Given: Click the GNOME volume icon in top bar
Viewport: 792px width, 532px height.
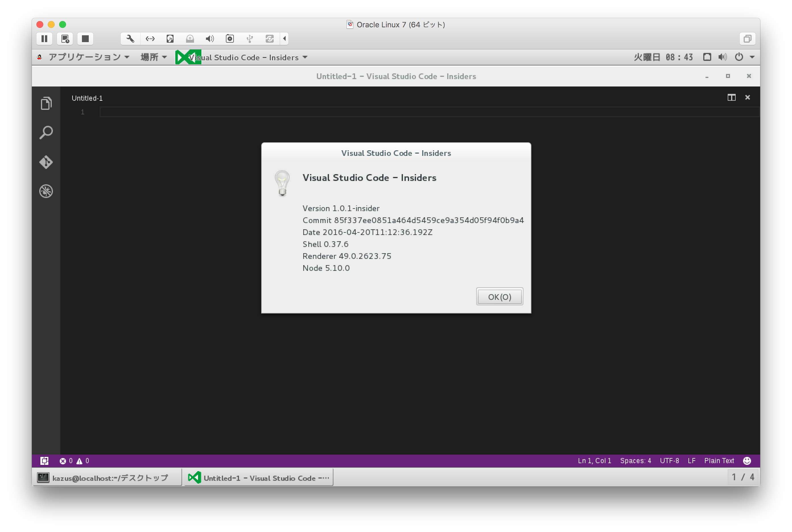Looking at the screenshot, I should click(x=722, y=57).
